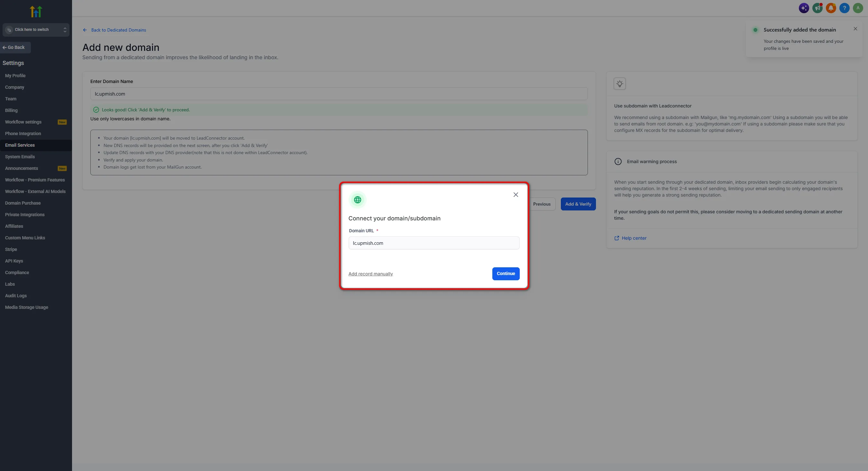Click Back to Dedicated Domains link

point(114,30)
